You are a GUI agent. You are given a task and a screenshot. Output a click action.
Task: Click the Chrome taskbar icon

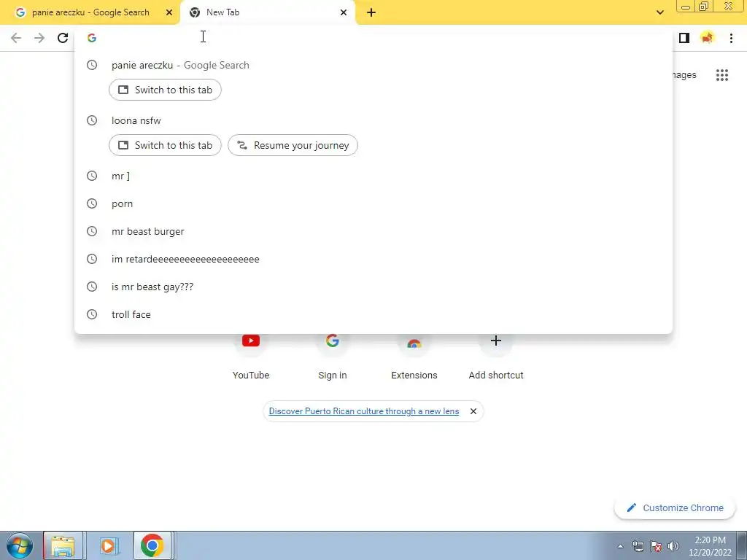pos(152,545)
